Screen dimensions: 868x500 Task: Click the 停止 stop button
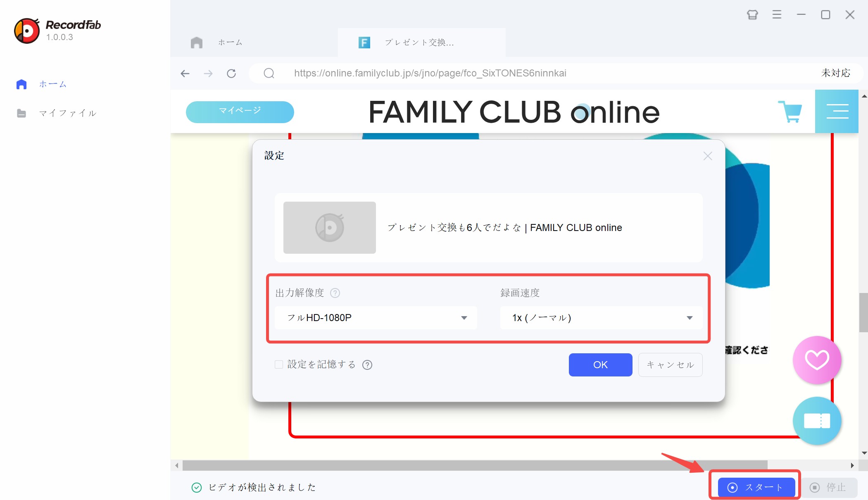pyautogui.click(x=829, y=488)
